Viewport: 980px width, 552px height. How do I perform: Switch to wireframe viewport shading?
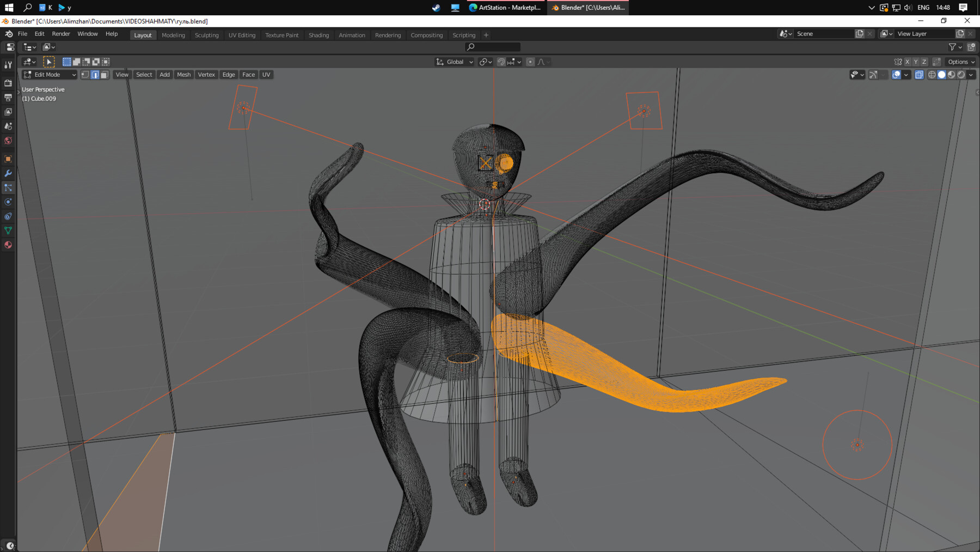coord(932,75)
